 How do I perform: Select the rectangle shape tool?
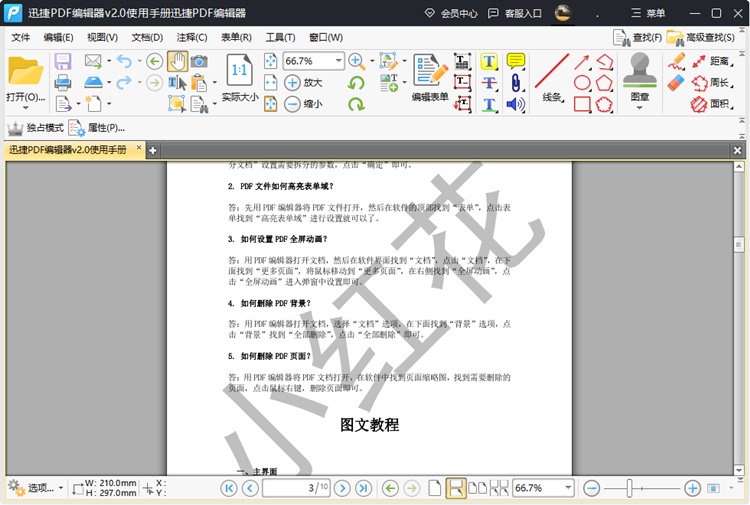click(582, 104)
